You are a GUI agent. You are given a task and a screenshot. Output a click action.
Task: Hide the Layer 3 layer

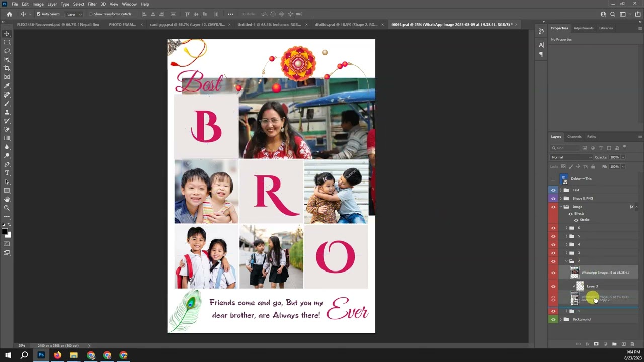553,286
